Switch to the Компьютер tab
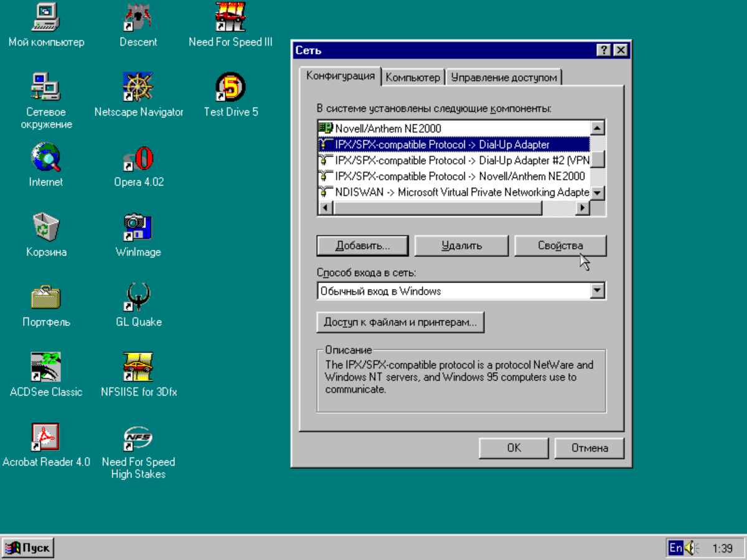 [412, 77]
